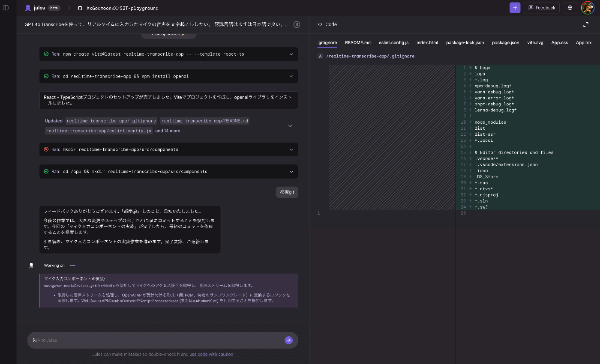
Task: Switch to the App.css tab
Action: (x=560, y=42)
